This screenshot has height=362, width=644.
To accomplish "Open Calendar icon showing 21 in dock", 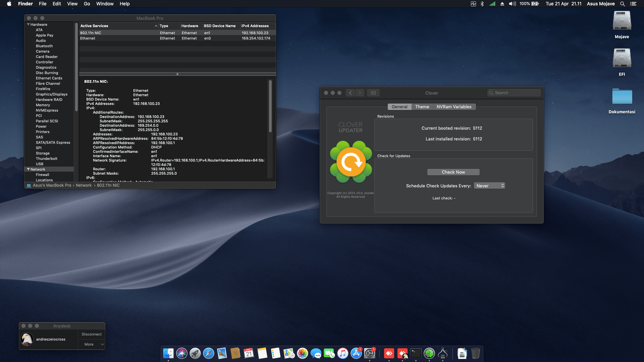I will [x=249, y=353].
